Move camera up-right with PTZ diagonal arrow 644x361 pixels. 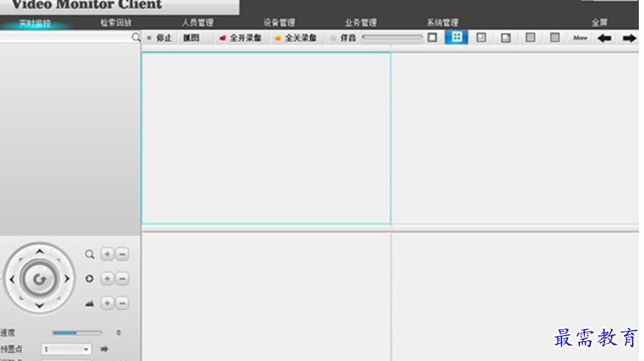58,260
